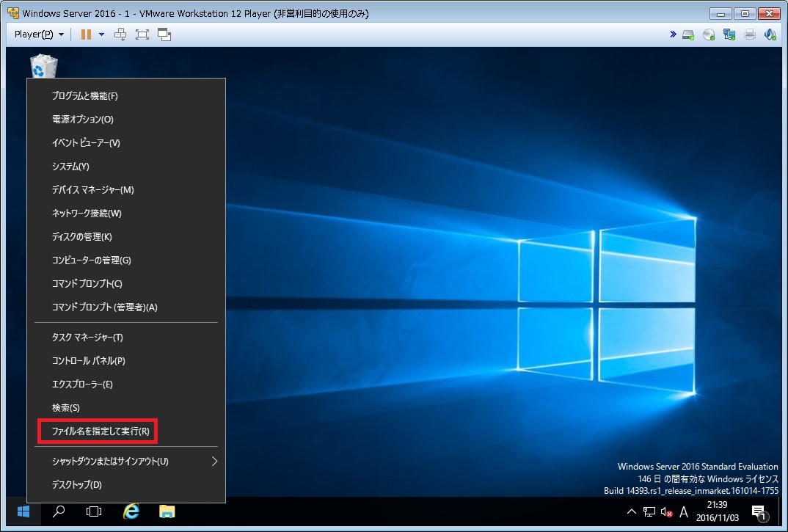Send Ctrl+Alt+Del to the VM
The height and width of the screenshot is (532, 788).
pyautogui.click(x=120, y=34)
